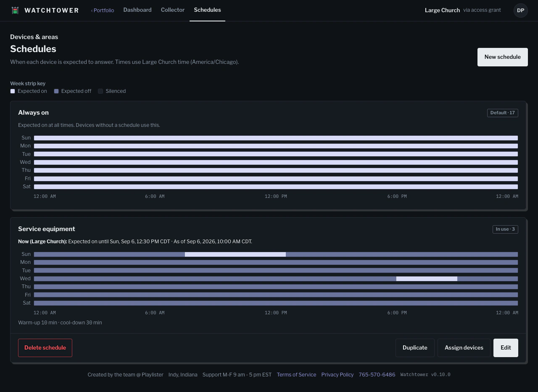Screen dimensions: 538x392
Task: Click the Watchtower v0.10.0 version text
Action: click(425, 375)
